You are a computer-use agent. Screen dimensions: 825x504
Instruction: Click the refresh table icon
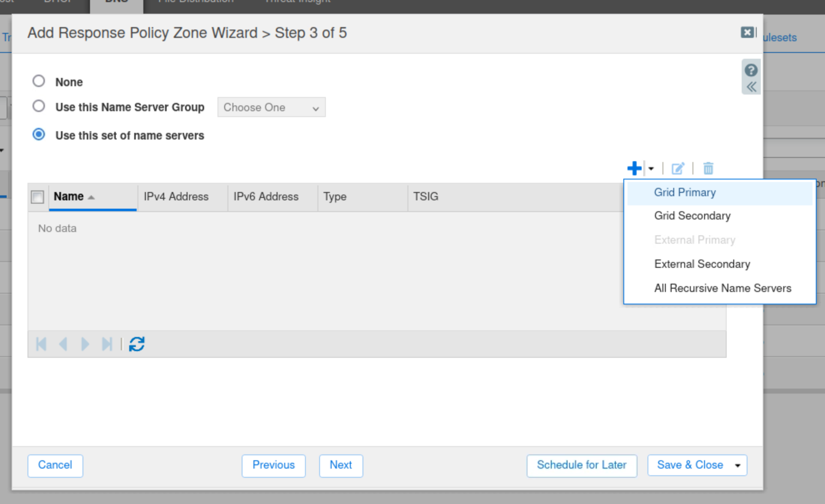point(137,344)
